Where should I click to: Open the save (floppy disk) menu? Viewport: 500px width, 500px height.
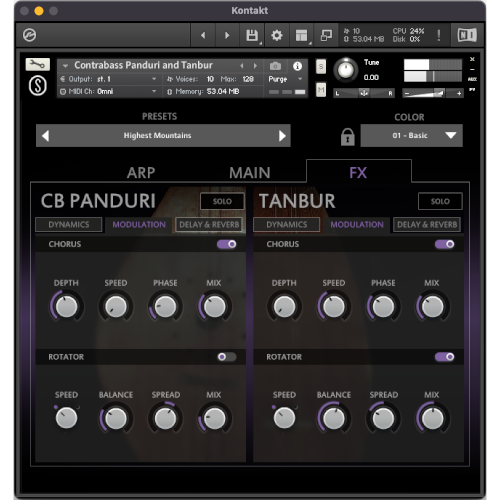coord(252,35)
